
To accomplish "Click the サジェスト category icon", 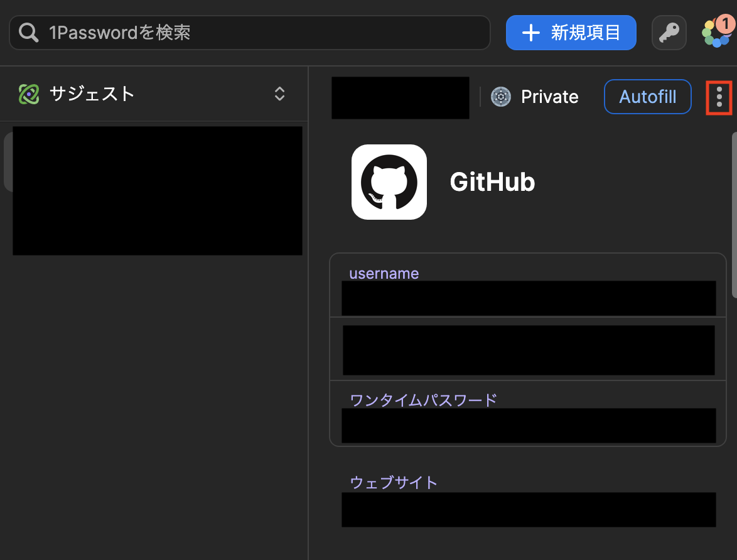I will (x=27, y=94).
